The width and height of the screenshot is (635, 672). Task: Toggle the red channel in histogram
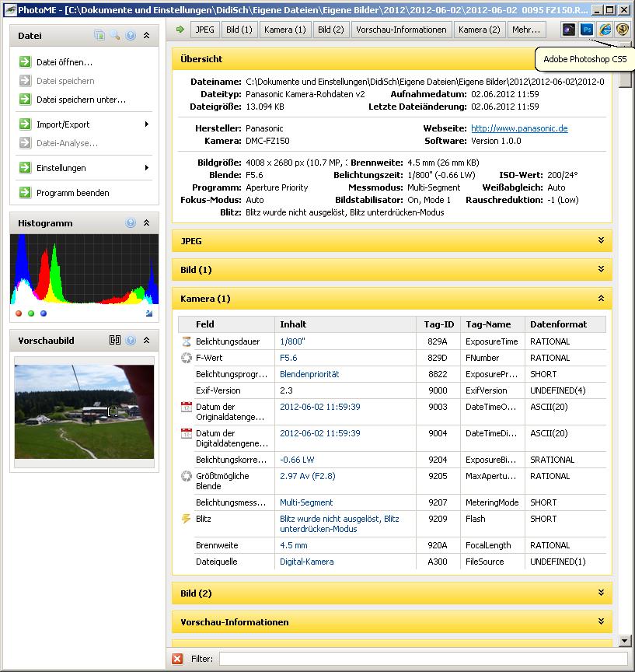pyautogui.click(x=19, y=313)
